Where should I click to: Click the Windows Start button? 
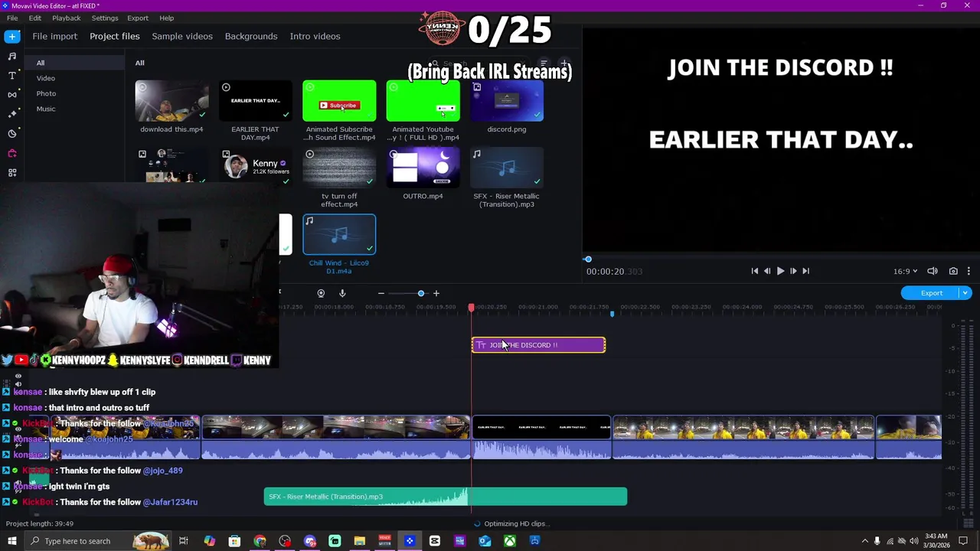pyautogui.click(x=11, y=541)
